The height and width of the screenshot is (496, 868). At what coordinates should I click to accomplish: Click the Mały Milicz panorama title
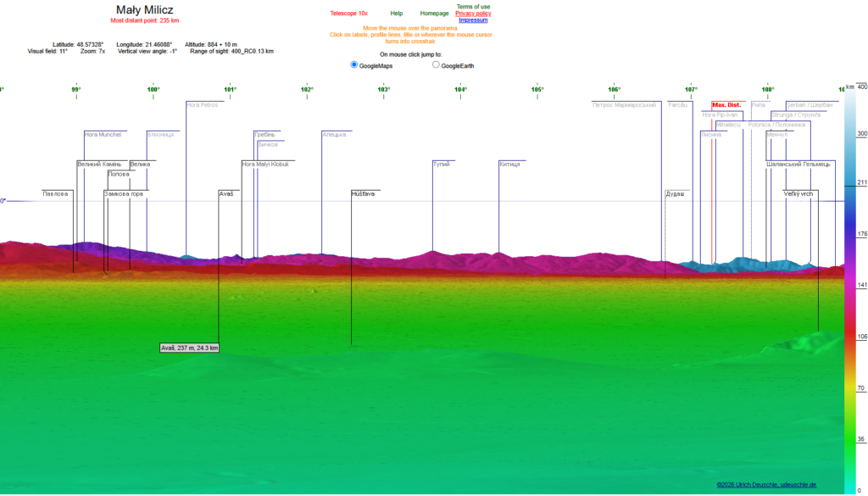click(x=144, y=10)
